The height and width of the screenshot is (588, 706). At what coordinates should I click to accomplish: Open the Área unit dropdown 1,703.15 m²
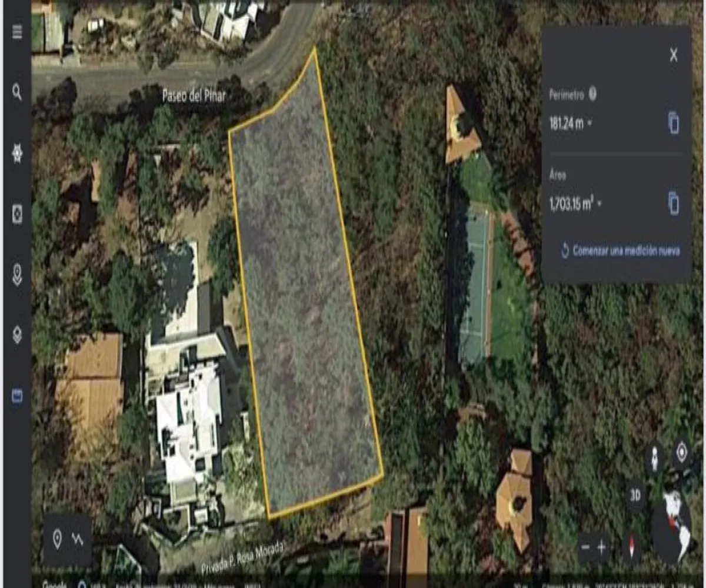coord(575,205)
